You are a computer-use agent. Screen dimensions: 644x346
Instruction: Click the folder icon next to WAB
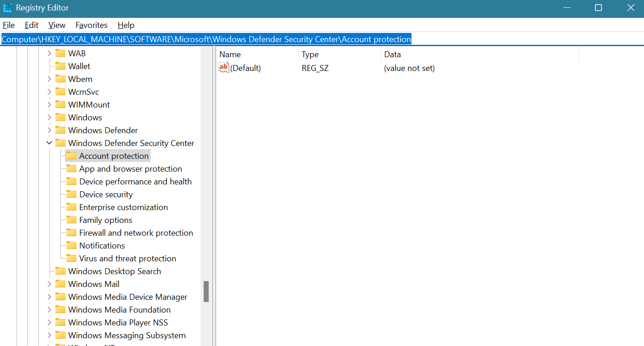pyautogui.click(x=60, y=53)
